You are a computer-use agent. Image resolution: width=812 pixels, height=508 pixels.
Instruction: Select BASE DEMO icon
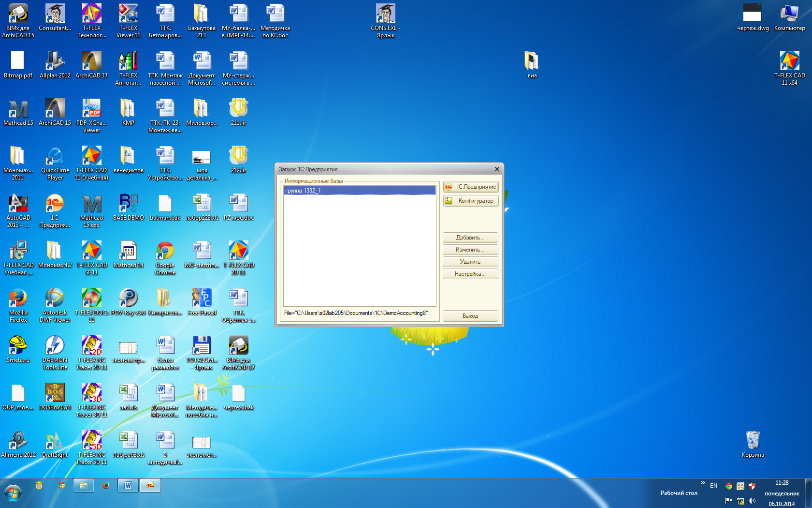pos(128,208)
